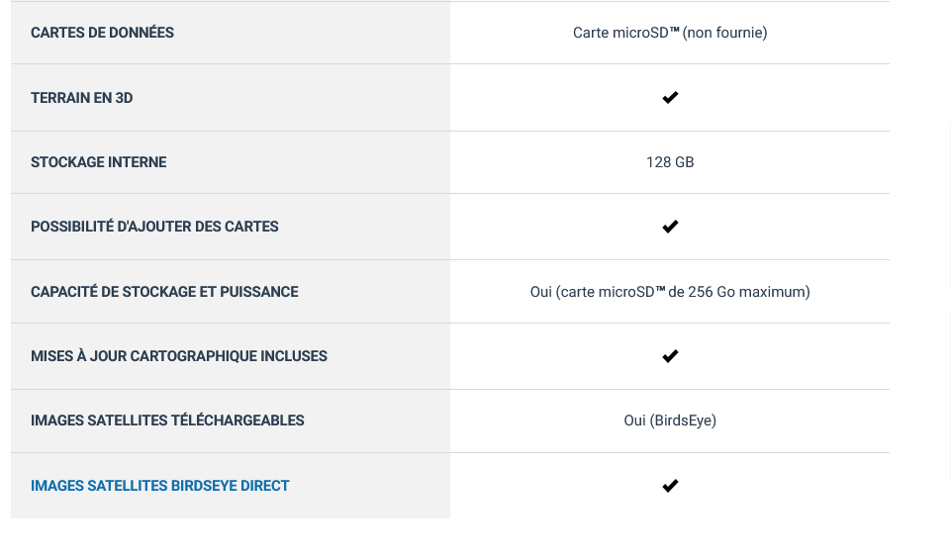Select the Terrain en 3D row label
951x560 pixels.
(82, 98)
